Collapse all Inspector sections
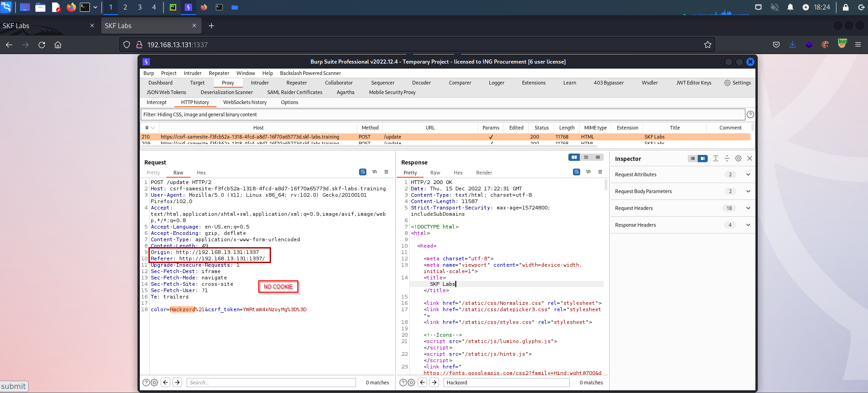 point(727,159)
